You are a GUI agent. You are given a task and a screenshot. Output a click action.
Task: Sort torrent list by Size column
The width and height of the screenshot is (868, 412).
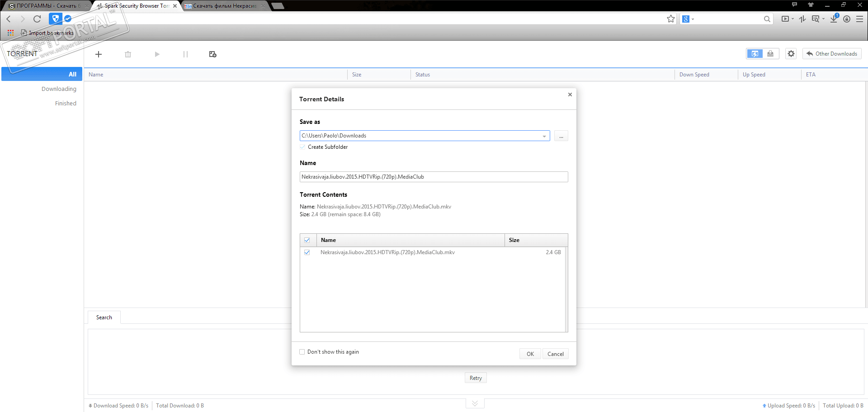click(x=379, y=75)
